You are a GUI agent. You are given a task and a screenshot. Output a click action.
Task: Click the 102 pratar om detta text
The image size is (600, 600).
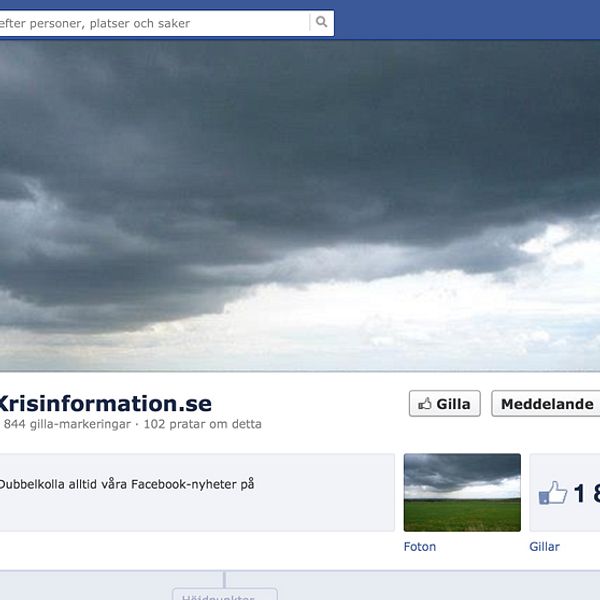[x=202, y=424]
